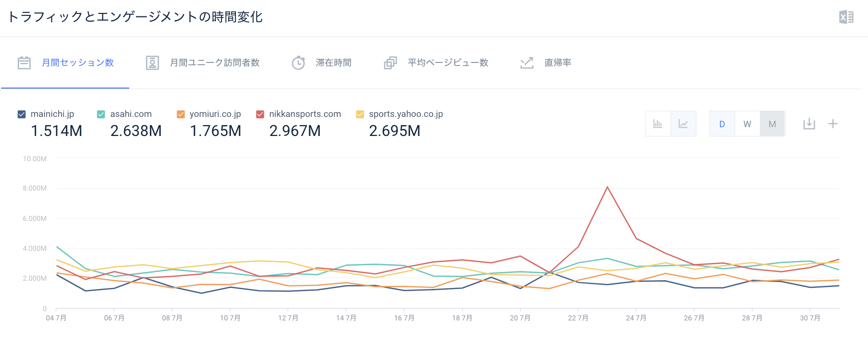The width and height of the screenshot is (868, 341).
Task: Toggle sports.yahoo.co.jp series checkbox
Action: click(x=360, y=114)
